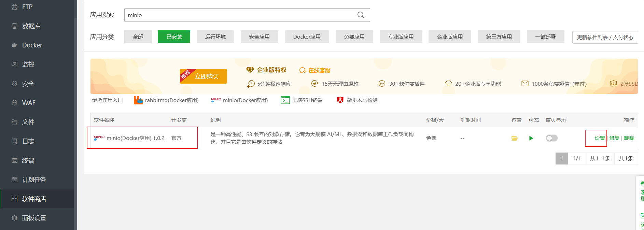This screenshot has width=644, height=230.
Task: Open minio folder location icon
Action: pos(514,138)
